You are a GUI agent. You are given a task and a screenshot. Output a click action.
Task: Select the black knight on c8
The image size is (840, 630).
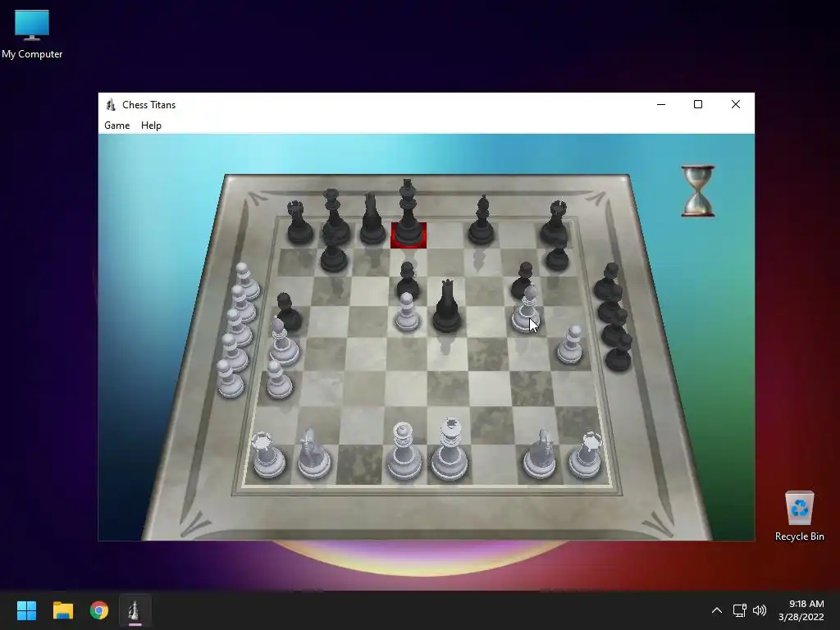372,218
